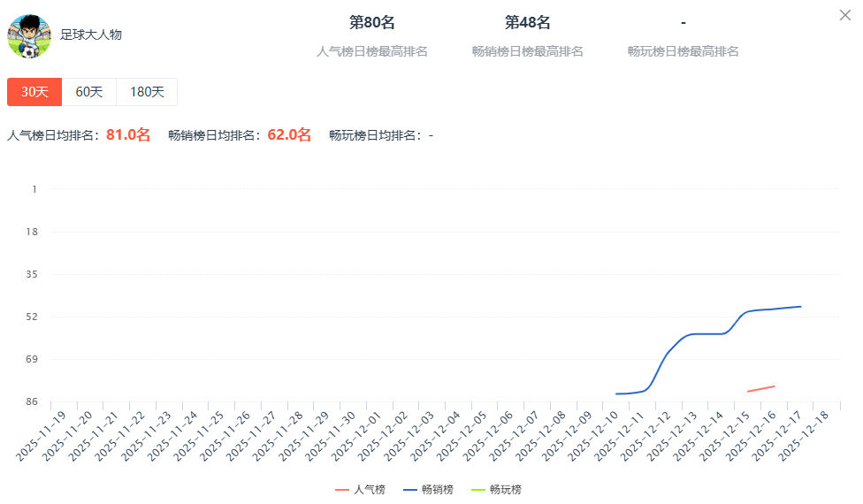This screenshot has width=863, height=504.
Task: Click the 第80名 highest popularity rank
Action: coord(371,23)
